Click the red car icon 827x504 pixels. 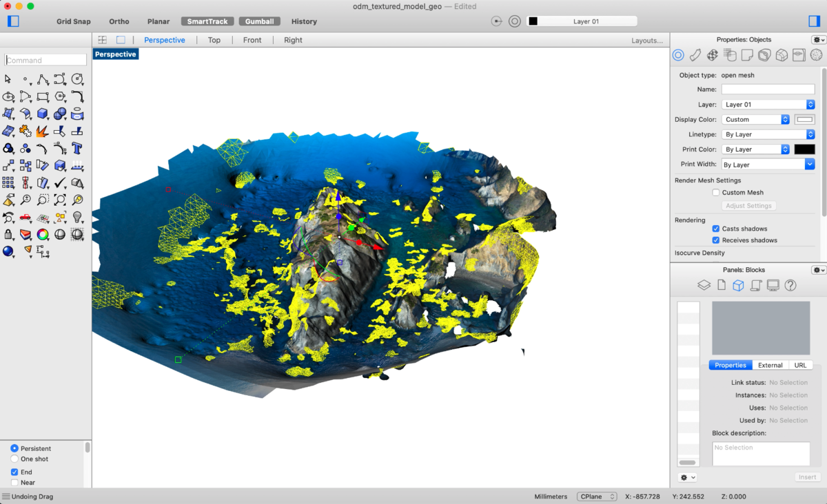pos(25,217)
